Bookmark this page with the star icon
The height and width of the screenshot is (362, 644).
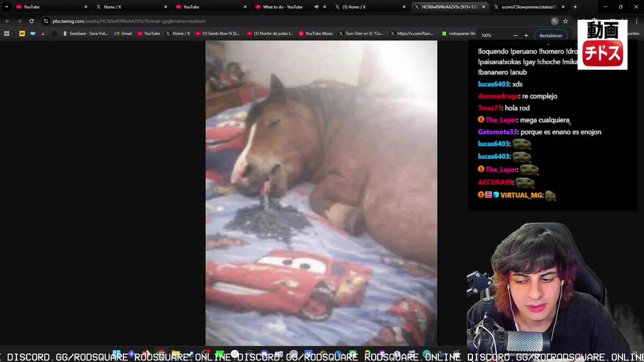coord(566,21)
